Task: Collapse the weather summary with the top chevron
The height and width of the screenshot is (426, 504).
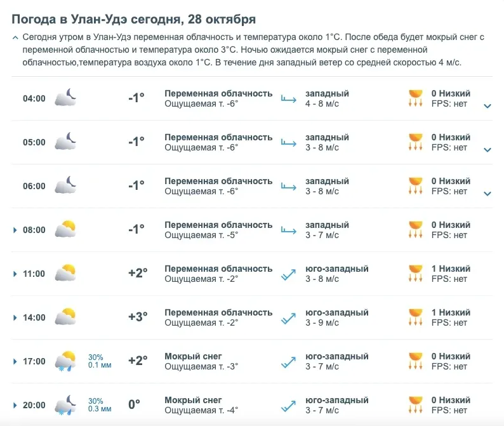Action: 15,37
